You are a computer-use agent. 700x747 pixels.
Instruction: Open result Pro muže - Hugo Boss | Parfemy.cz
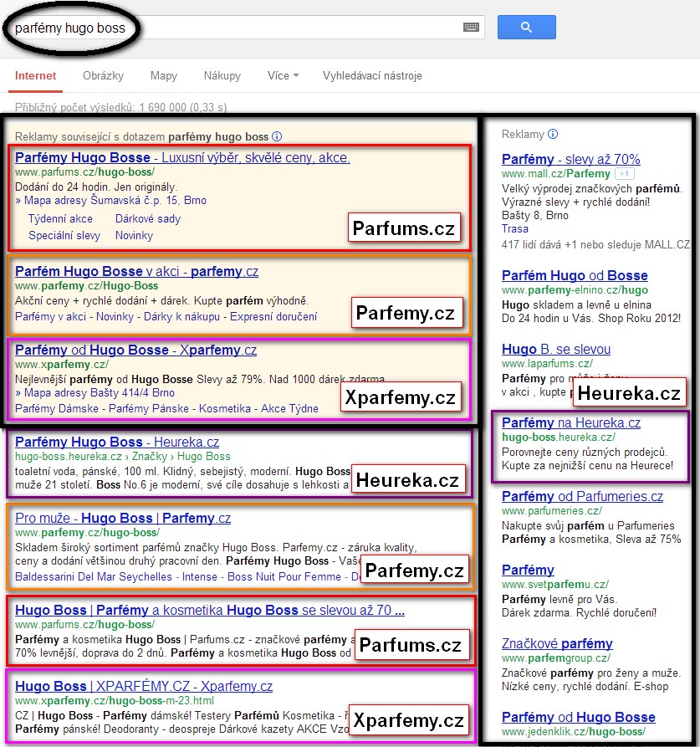tap(123, 518)
